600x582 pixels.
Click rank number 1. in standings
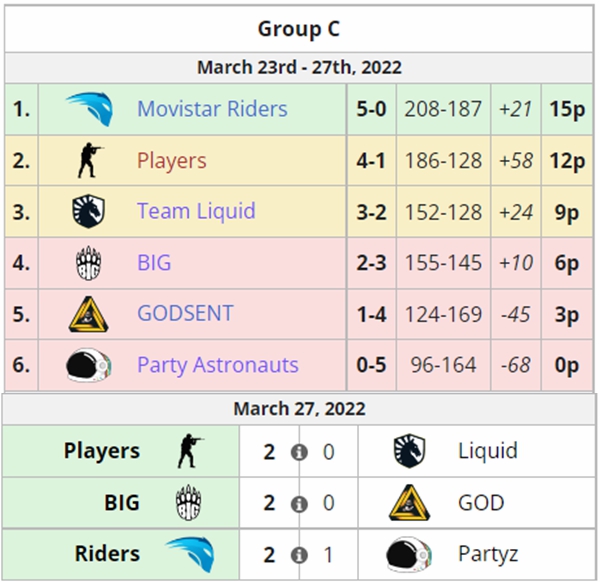[x=21, y=109]
